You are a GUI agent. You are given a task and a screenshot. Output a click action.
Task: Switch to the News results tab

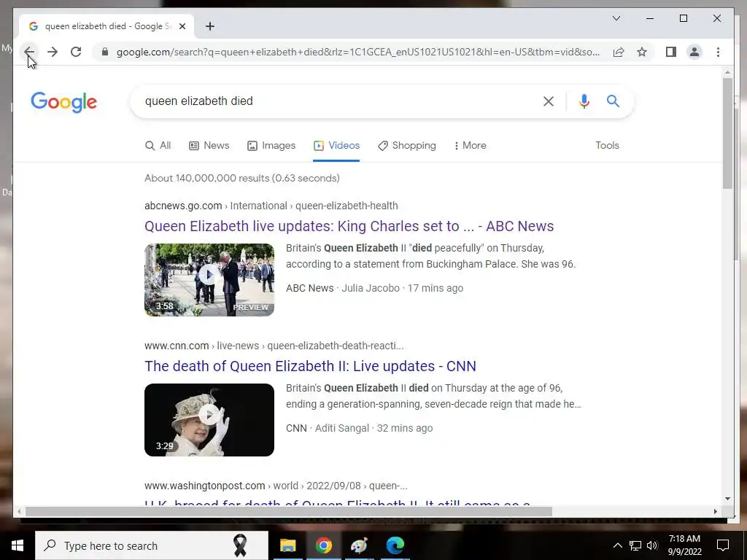(209, 146)
